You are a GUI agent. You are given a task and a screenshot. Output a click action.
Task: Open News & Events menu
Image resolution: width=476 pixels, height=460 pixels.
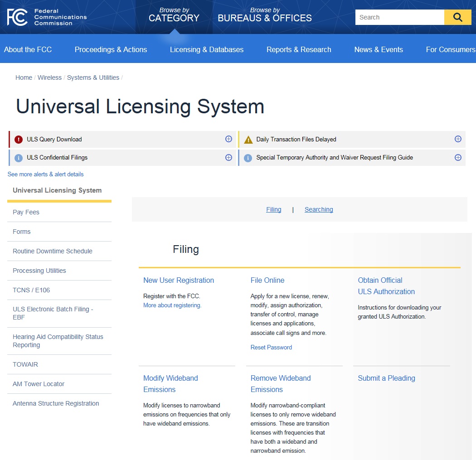pyautogui.click(x=379, y=49)
